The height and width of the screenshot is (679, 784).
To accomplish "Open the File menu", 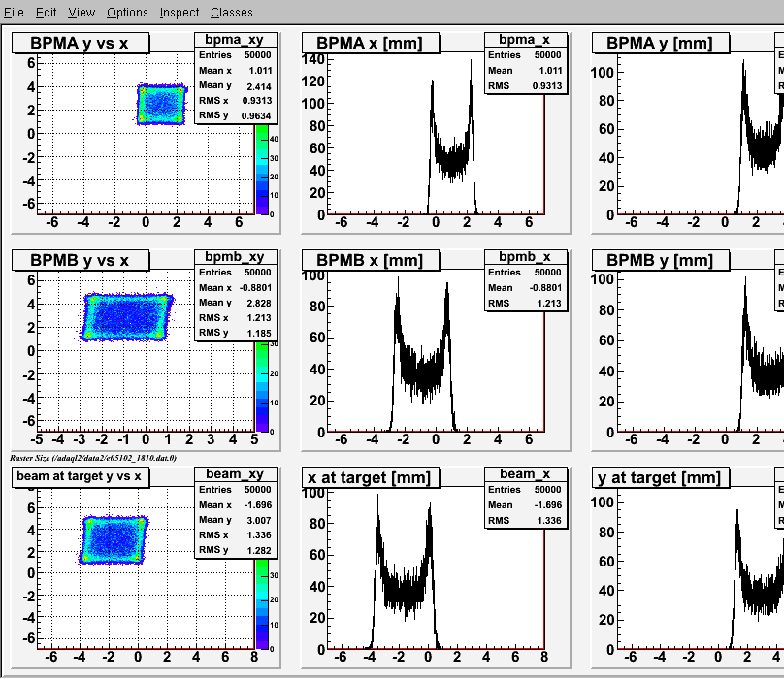I will pos(14,12).
